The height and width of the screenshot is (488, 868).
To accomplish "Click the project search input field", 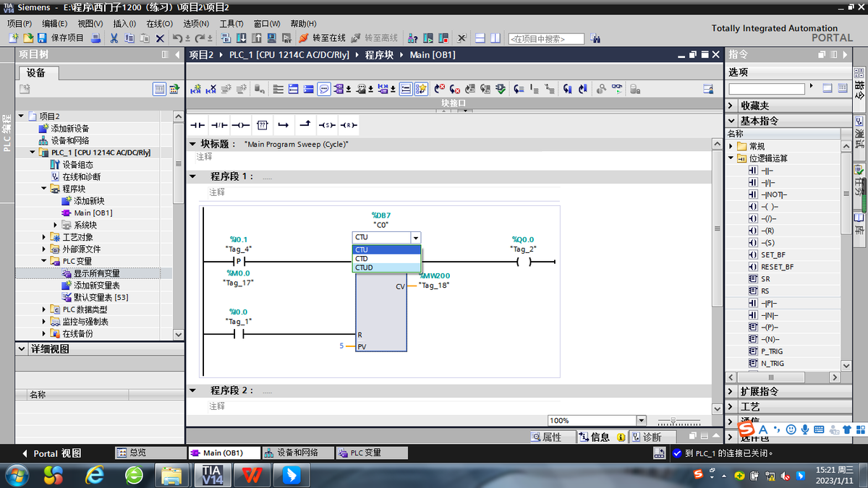I will coord(546,39).
